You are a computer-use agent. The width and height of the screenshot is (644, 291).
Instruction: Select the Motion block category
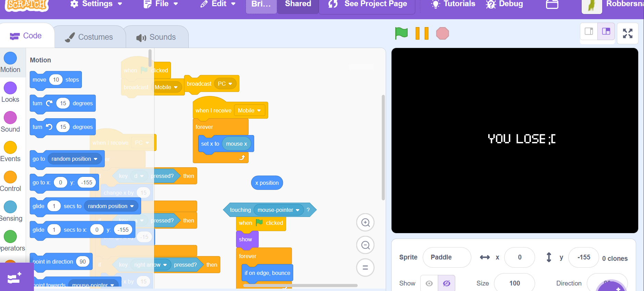[10, 62]
